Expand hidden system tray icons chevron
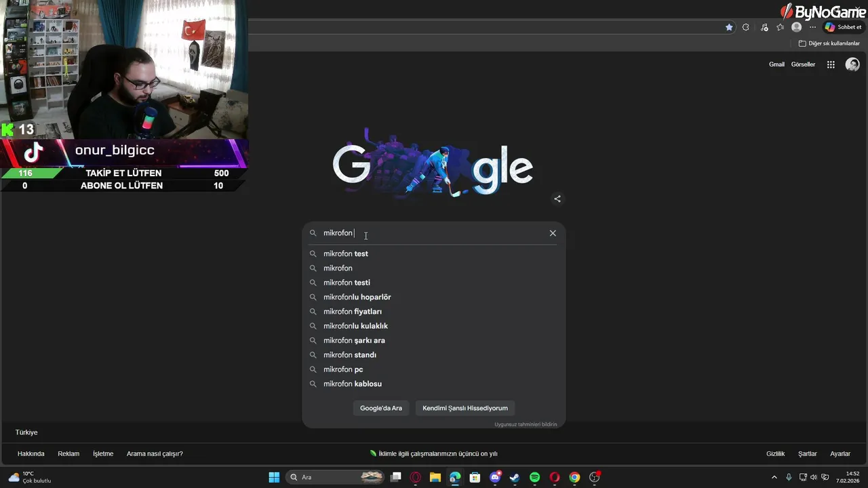Image resolution: width=868 pixels, height=488 pixels. coord(774,477)
